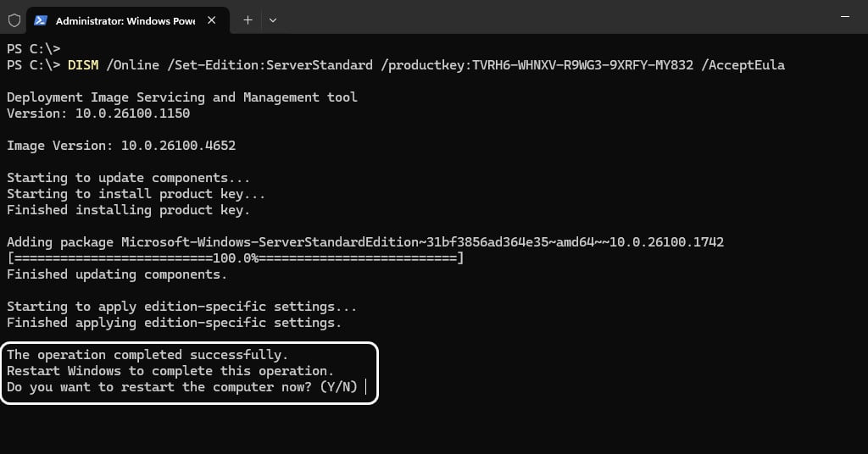This screenshot has width=868, height=454.
Task: Click the Adding package ServerStandardEdition line
Action: (x=365, y=242)
